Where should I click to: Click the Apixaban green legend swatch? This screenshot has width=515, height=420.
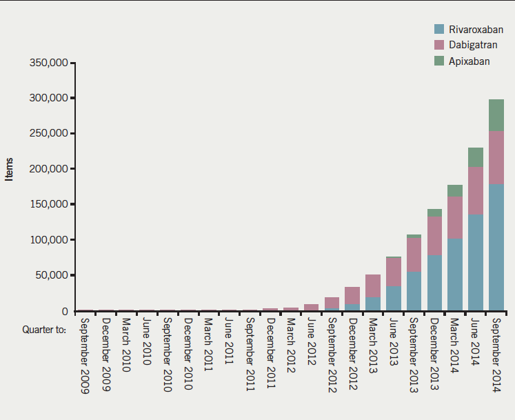coord(438,61)
